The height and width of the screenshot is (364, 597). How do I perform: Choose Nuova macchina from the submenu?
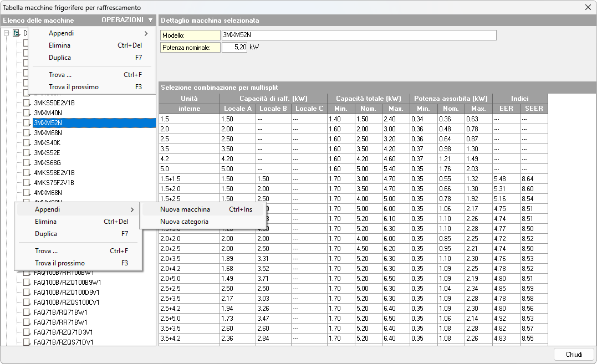pos(185,209)
